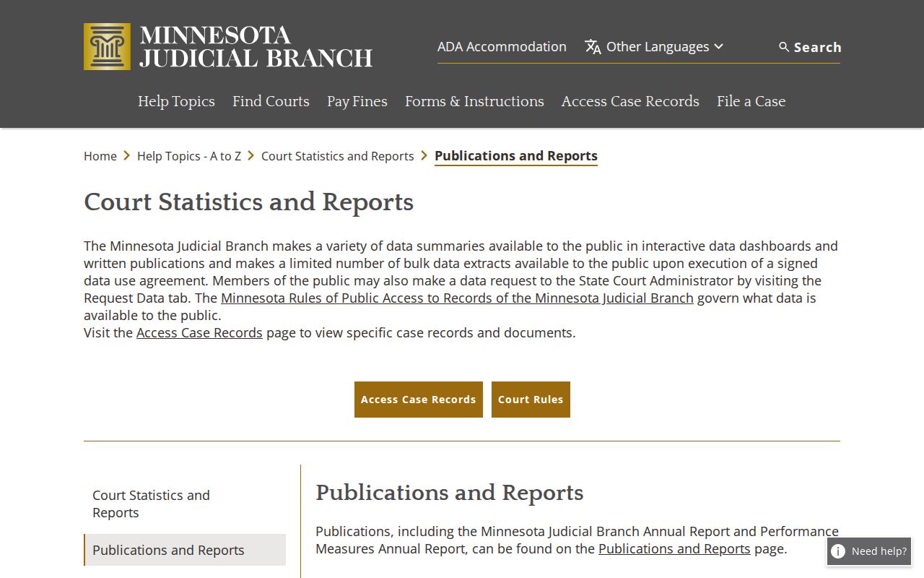Expand the Other Languages dropdown chevron
The image size is (924, 578).
(718, 47)
